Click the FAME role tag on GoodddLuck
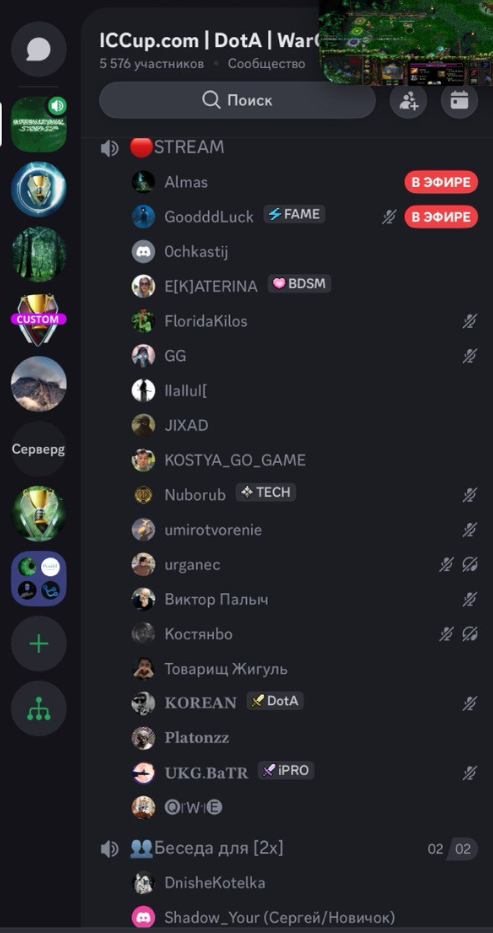This screenshot has width=493, height=933. (x=294, y=214)
